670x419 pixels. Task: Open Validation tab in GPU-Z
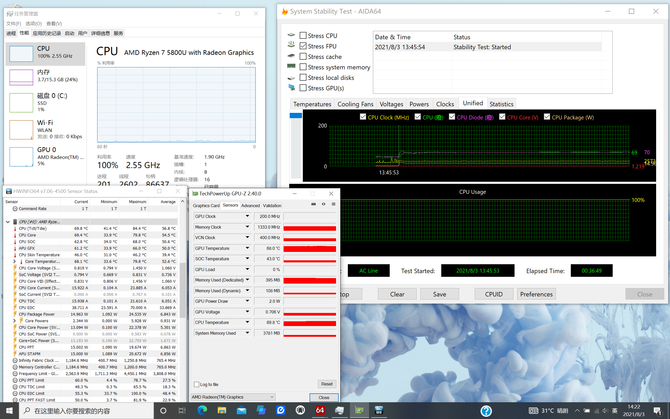(x=272, y=205)
